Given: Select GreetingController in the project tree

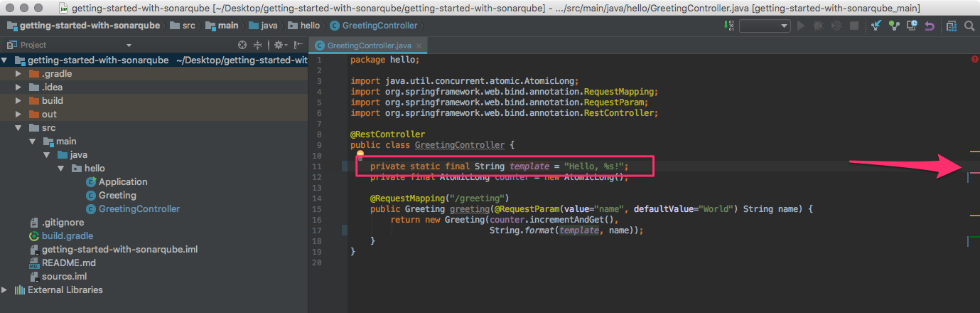Looking at the screenshot, I should pos(133,209).
